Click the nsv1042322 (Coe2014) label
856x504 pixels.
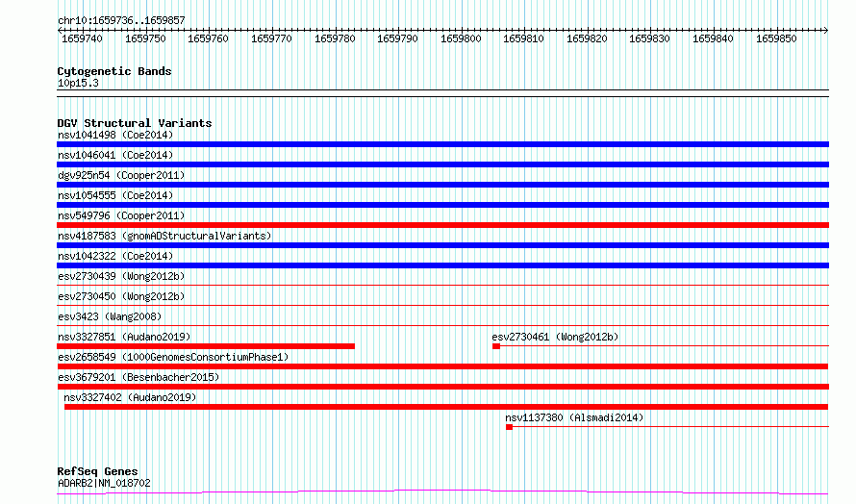click(x=115, y=256)
